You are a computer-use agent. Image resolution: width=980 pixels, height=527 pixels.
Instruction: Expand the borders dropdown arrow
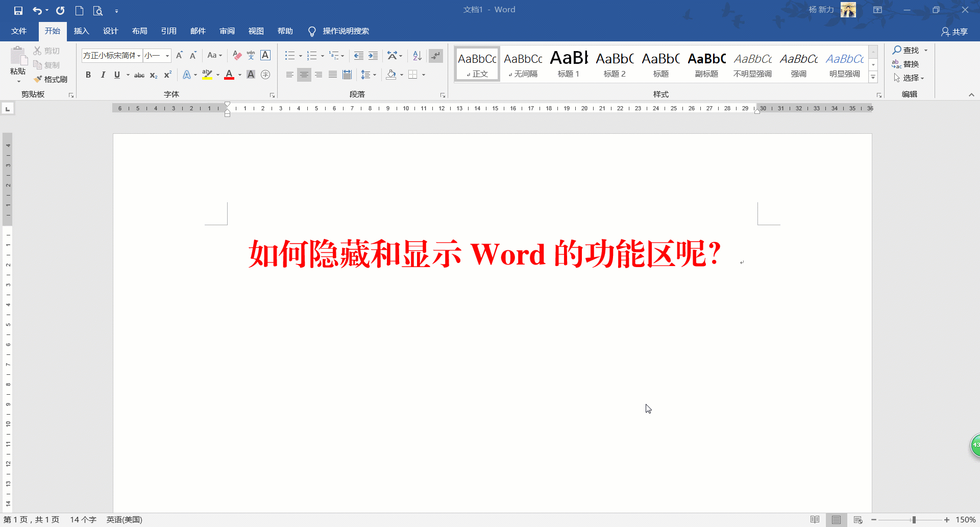click(x=423, y=75)
